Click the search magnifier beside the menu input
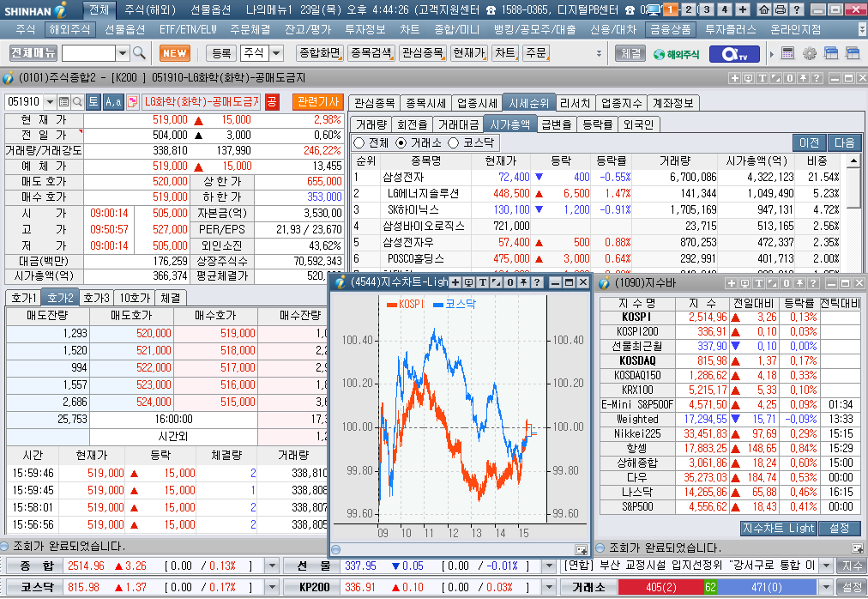Screen dimensions: 868x599 (139, 53)
